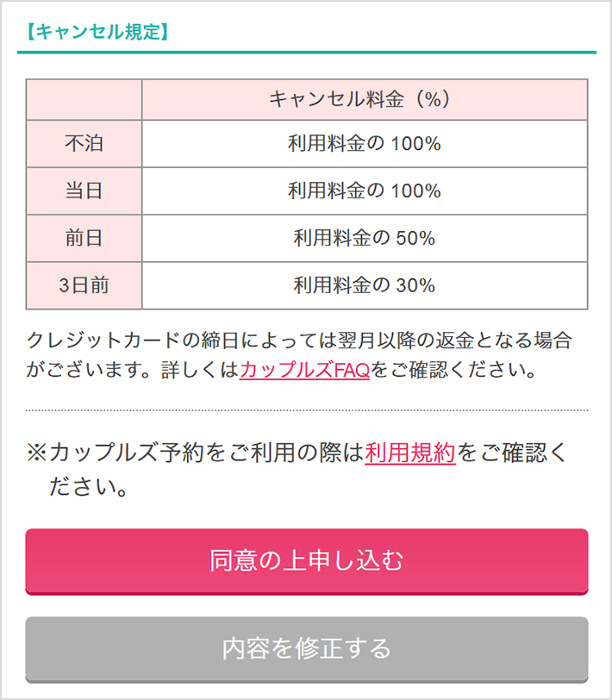Viewport: 612px width, 700px height.
Task: Click inside the cancellation fee table border
Action: (305, 194)
